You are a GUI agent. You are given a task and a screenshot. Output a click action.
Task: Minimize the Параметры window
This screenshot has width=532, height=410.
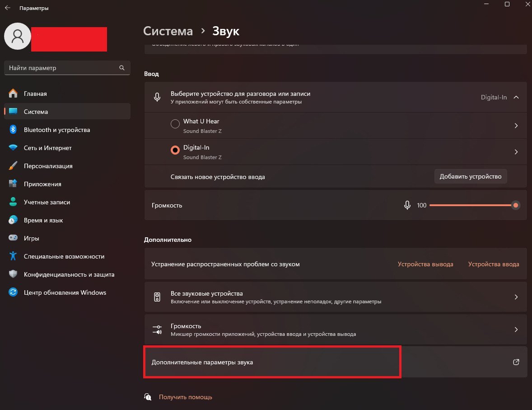pyautogui.click(x=486, y=4)
